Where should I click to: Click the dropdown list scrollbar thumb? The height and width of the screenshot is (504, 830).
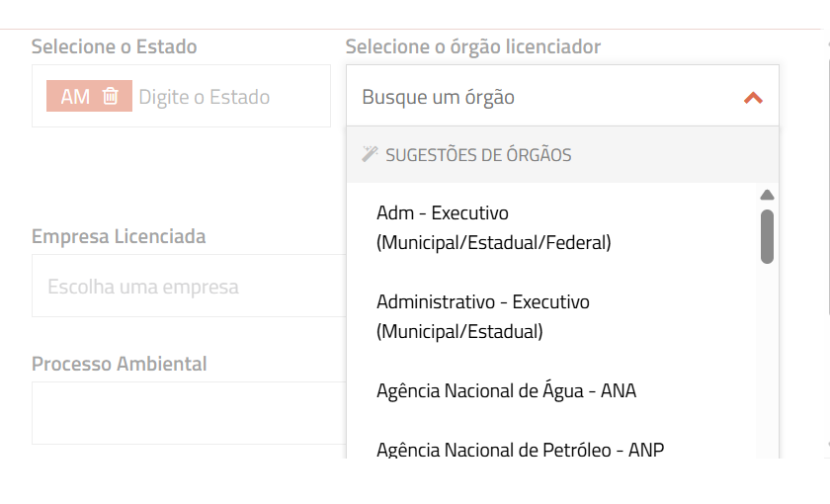767,235
